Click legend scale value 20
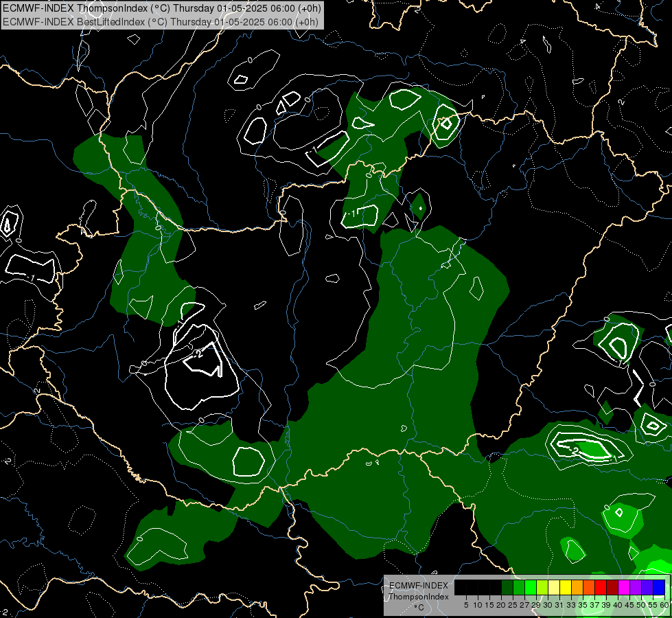This screenshot has height=618, width=672. 501,605
